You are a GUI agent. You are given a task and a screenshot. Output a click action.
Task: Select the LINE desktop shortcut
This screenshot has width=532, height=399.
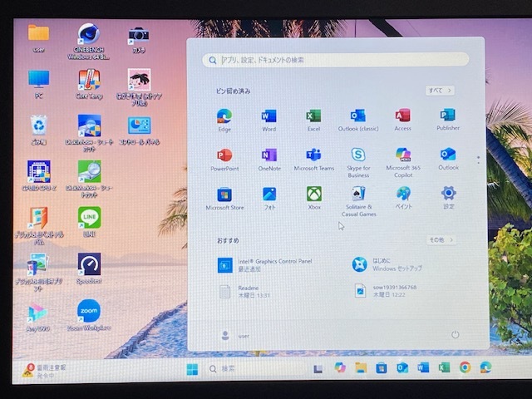(89, 222)
